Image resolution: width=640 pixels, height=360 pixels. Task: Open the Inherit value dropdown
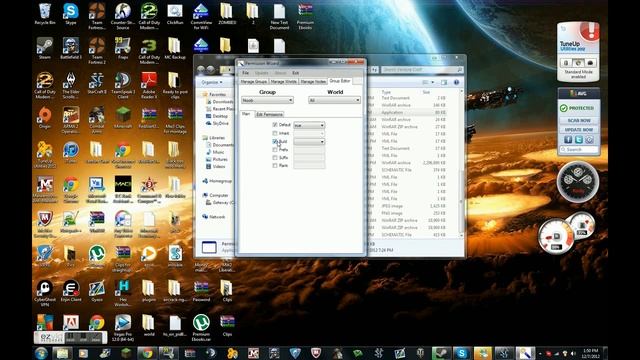[x=309, y=133]
